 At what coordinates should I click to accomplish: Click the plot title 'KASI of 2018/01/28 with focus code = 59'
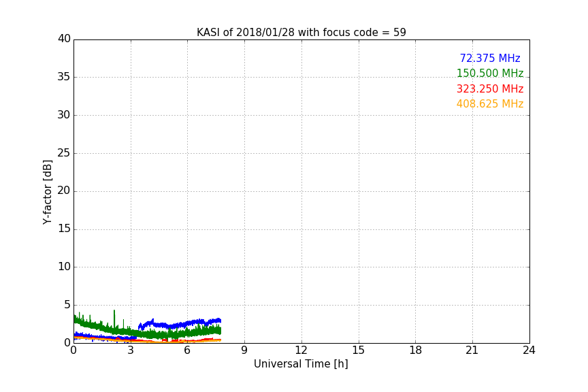301,33
